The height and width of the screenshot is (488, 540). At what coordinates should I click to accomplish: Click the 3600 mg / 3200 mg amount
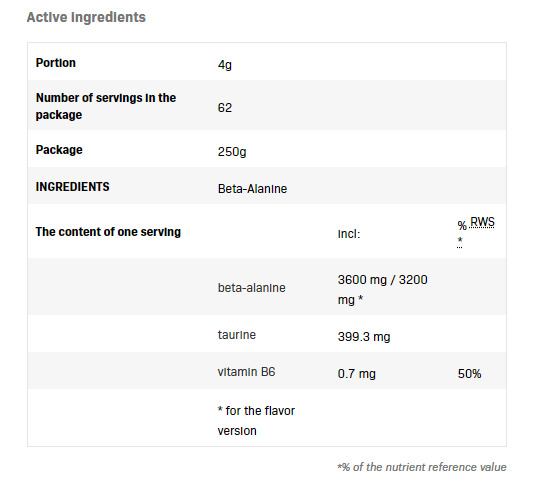click(x=383, y=290)
